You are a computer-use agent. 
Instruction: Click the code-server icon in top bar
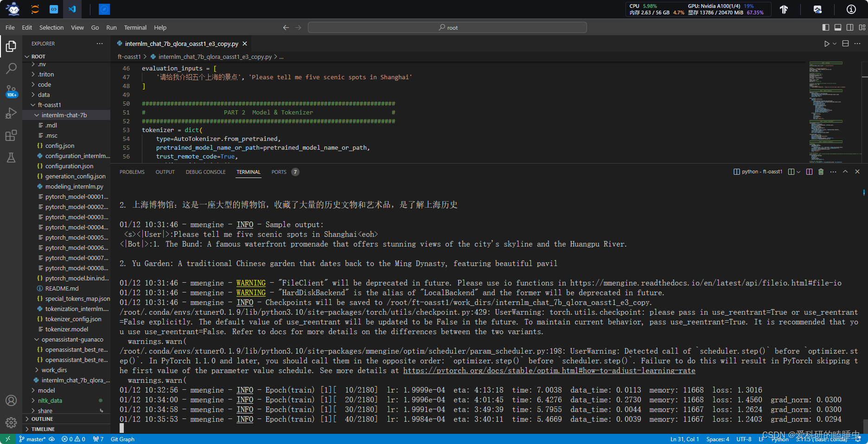pos(54,9)
